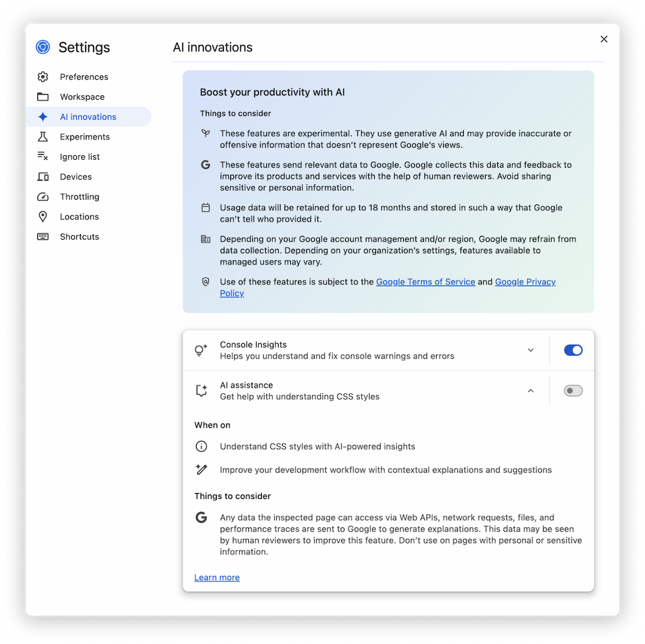Open the Shortcuts settings page
The width and height of the screenshot is (645, 644).
pos(79,237)
